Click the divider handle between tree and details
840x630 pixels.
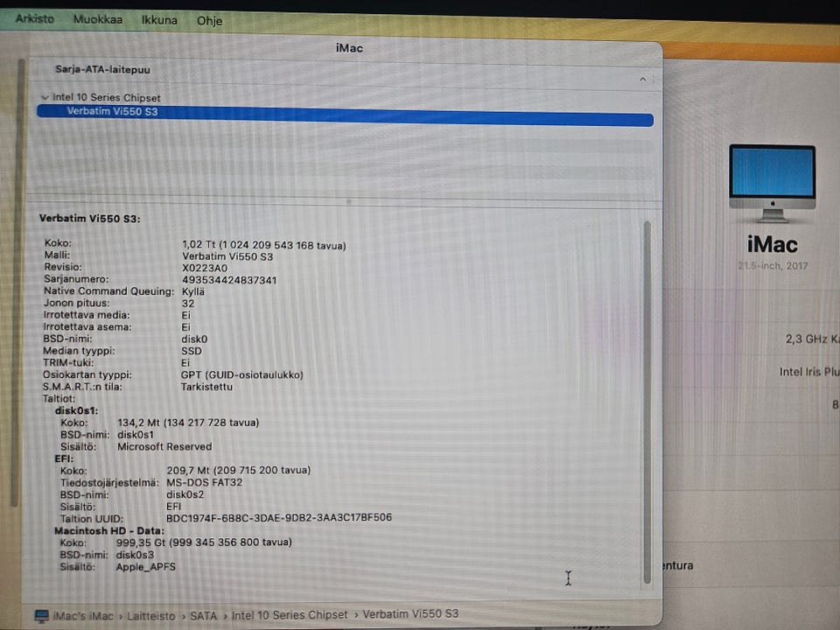pos(348,202)
